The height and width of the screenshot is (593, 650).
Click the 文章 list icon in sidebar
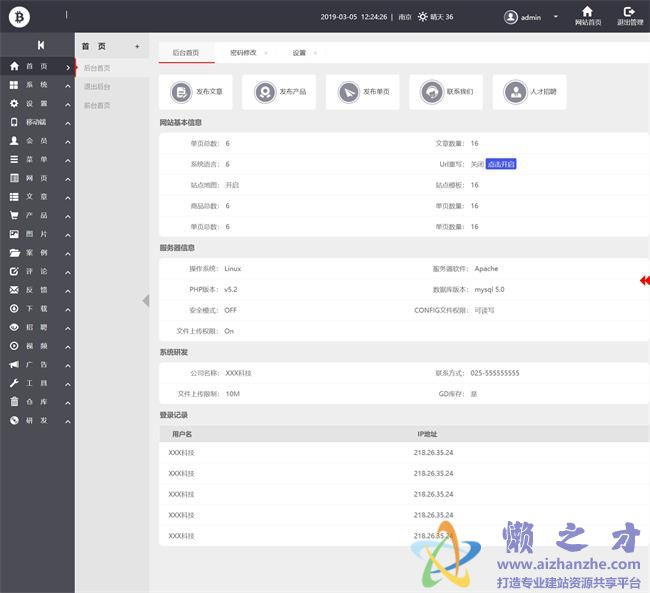[x=14, y=197]
